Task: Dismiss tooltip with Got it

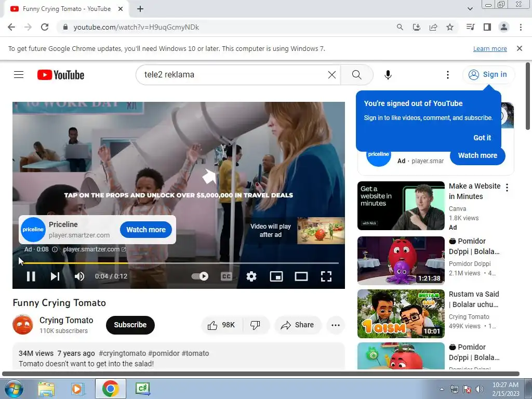Action: pyautogui.click(x=482, y=138)
